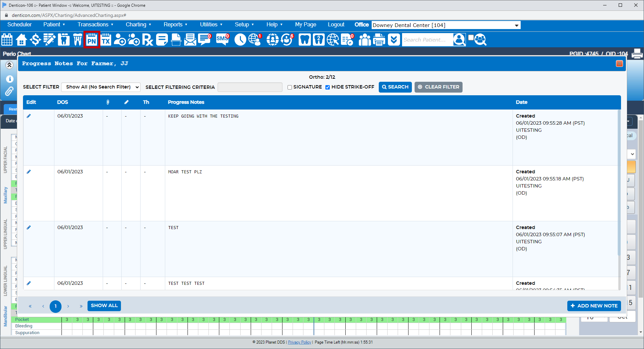Open the patient refresh icon with badge 6
The image size is (644, 349).
coord(287,40)
